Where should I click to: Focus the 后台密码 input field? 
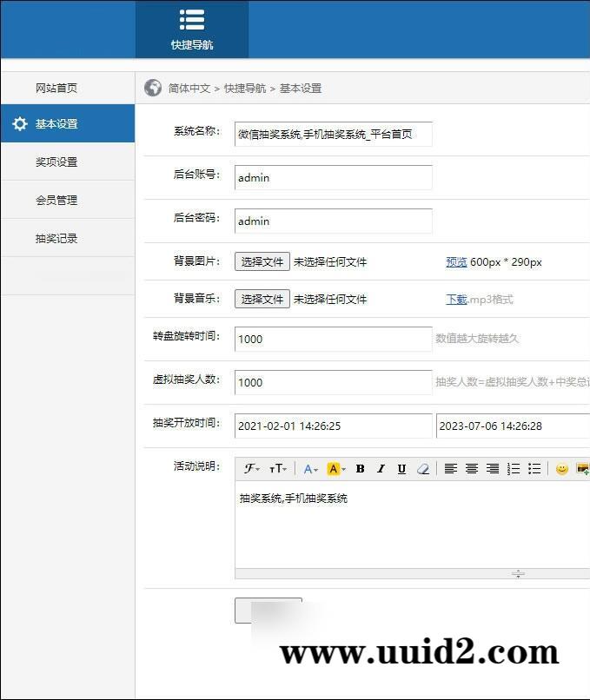pos(333,221)
